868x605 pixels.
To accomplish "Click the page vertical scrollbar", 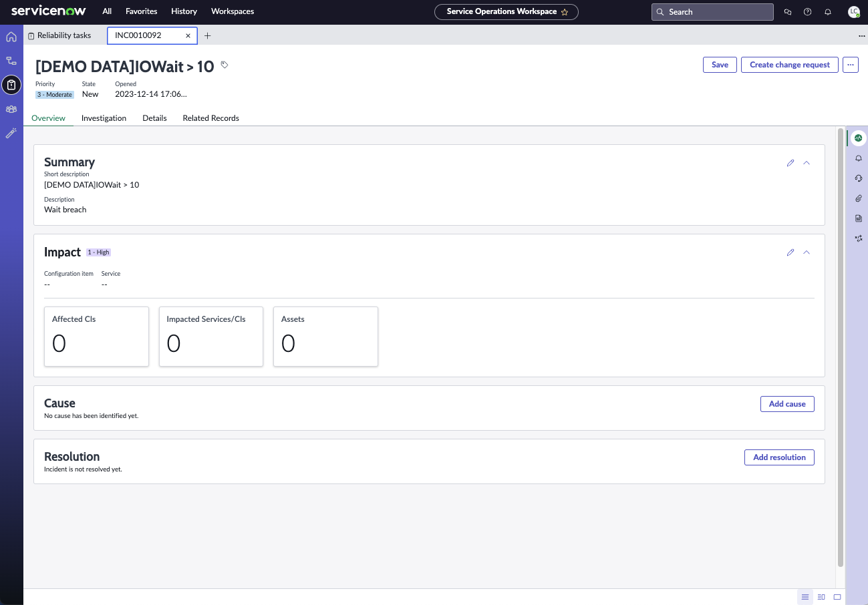I will pyautogui.click(x=840, y=347).
